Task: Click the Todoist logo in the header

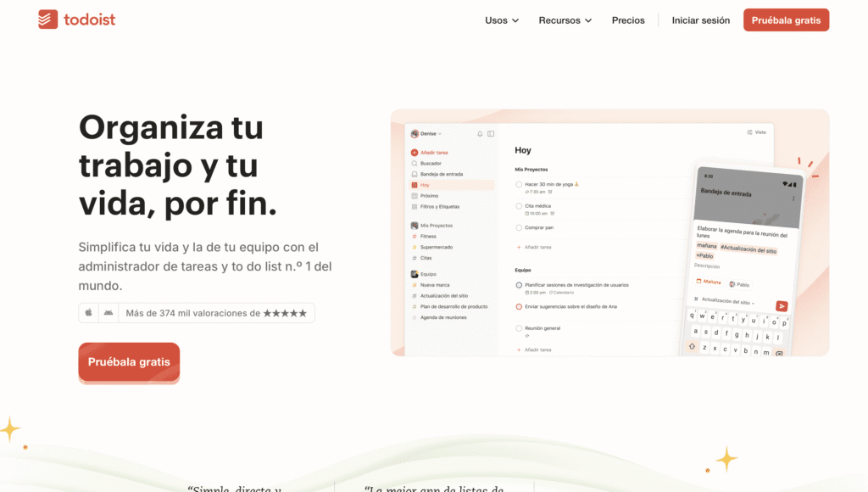Action: tap(77, 20)
